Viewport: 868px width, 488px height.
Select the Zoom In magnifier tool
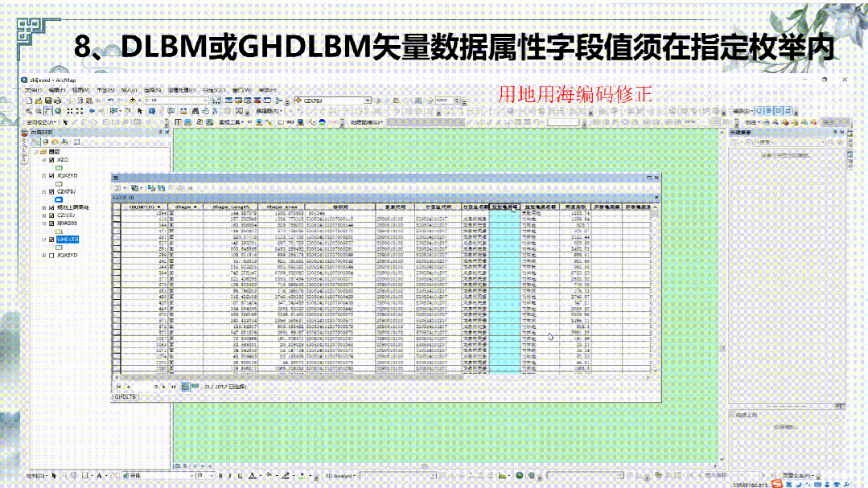click(29, 111)
